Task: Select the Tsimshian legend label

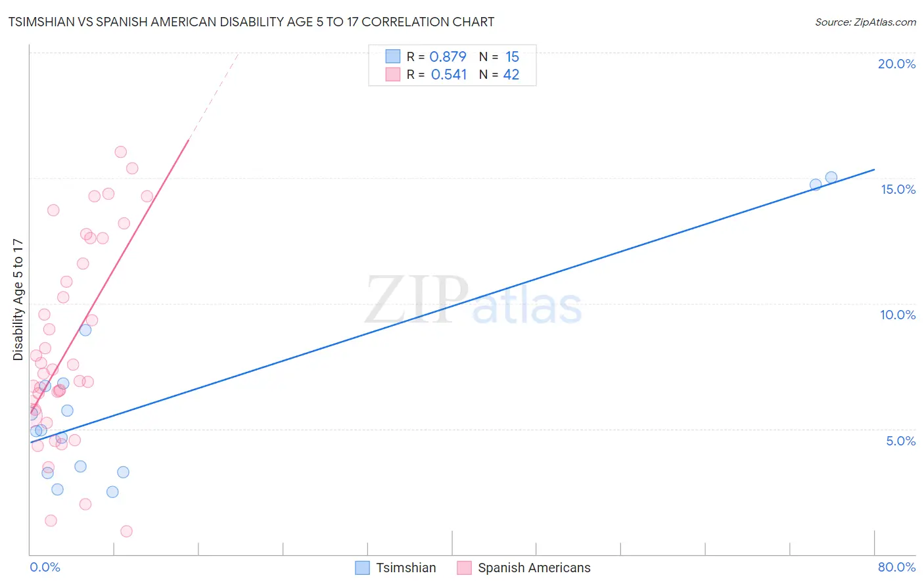Action: (406, 568)
